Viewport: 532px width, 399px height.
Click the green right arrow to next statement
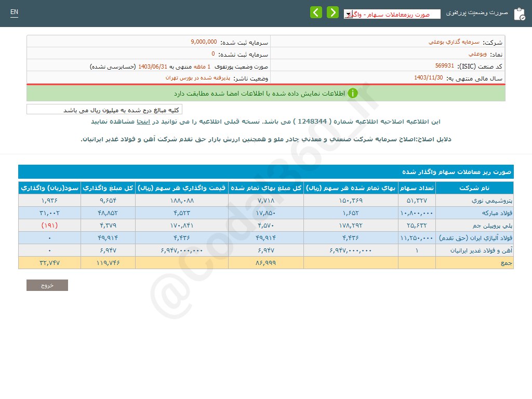click(x=332, y=12)
